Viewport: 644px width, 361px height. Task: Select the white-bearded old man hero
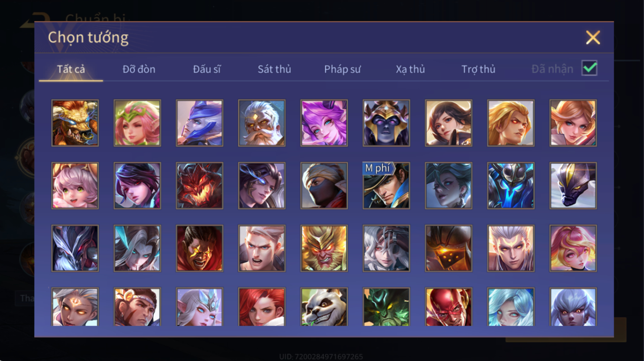point(262,123)
